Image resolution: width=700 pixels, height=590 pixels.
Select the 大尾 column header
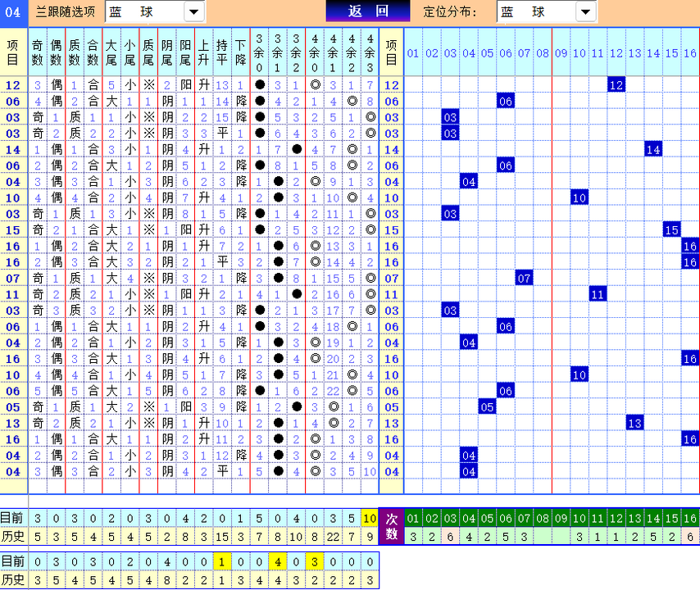point(111,52)
